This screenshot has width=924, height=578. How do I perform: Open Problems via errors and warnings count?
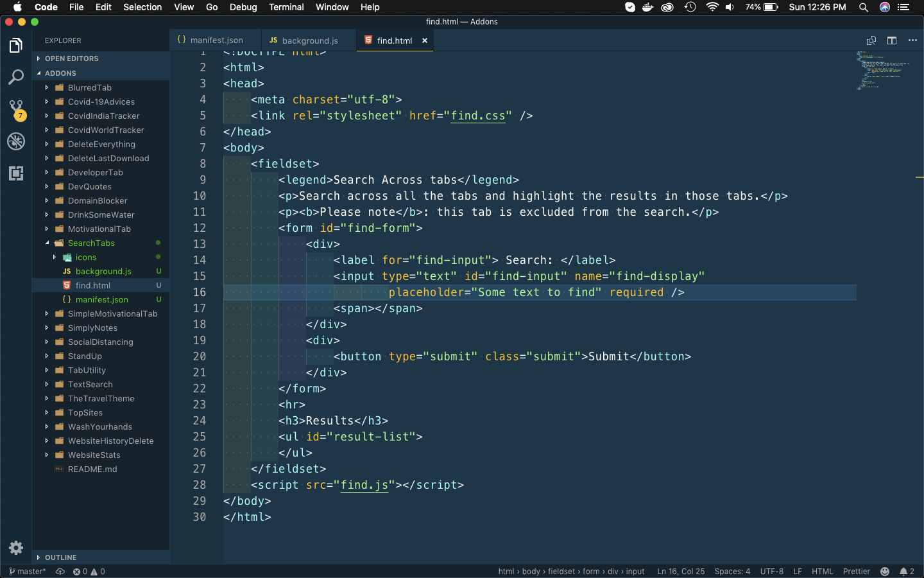[x=89, y=572]
